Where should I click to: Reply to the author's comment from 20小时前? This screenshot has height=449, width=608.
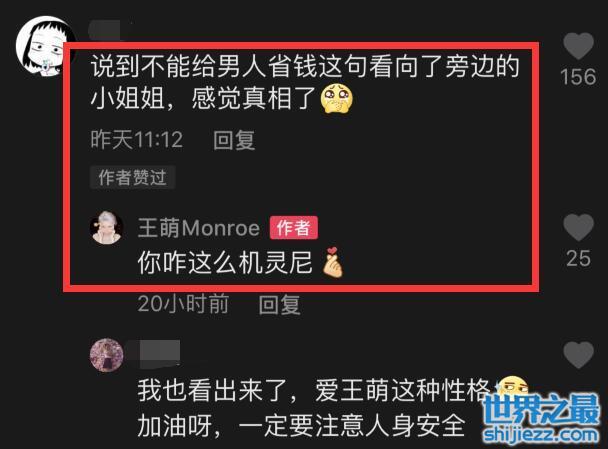click(x=279, y=304)
